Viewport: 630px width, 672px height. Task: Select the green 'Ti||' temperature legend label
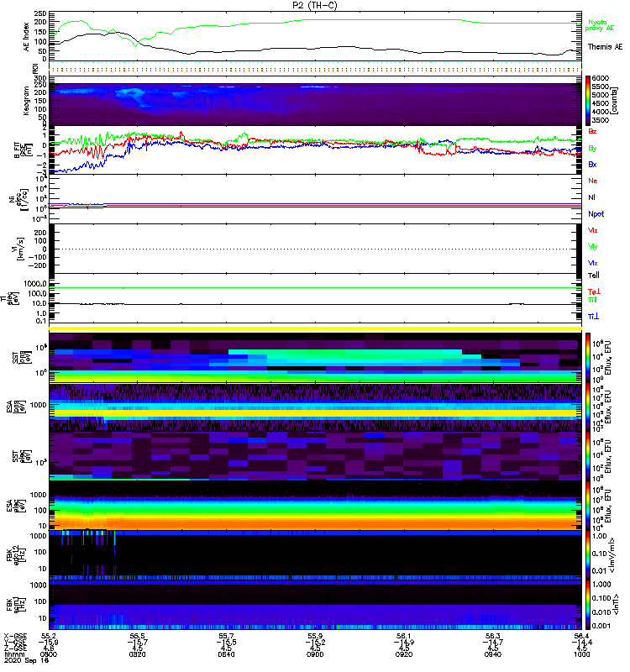coord(592,300)
